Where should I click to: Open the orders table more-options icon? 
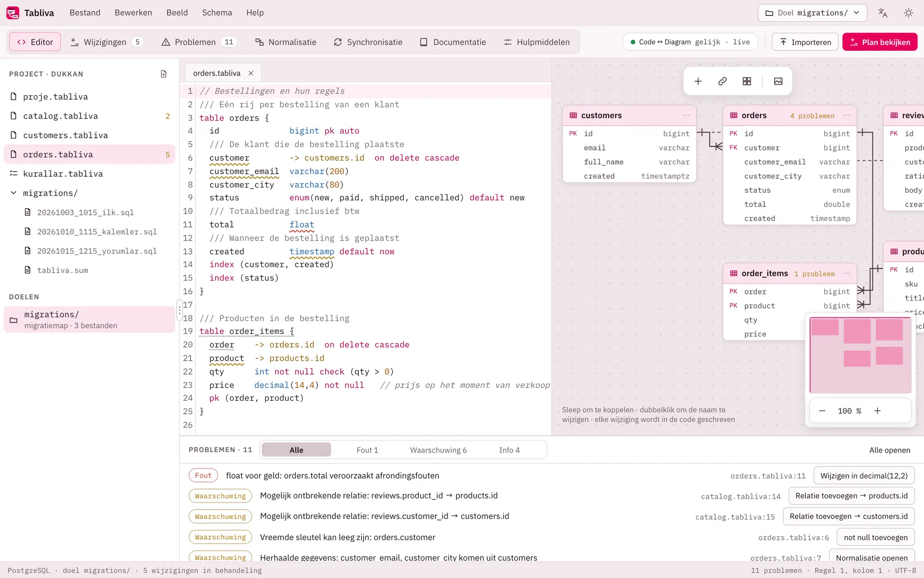click(x=847, y=116)
